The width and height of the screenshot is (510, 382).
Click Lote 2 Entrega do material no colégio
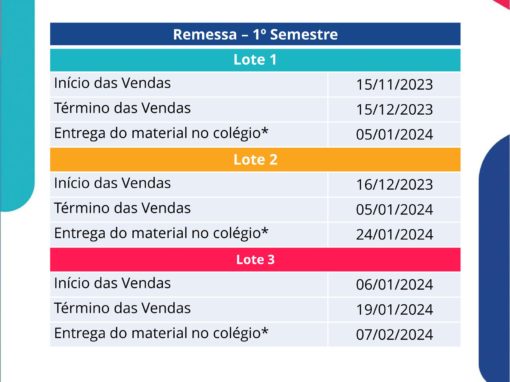[x=161, y=233]
